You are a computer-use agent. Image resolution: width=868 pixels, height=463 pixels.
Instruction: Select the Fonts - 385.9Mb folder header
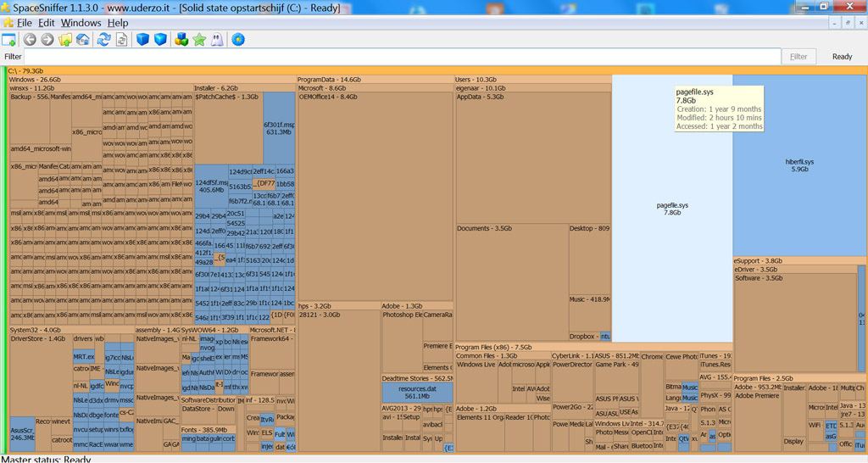[x=209, y=430]
